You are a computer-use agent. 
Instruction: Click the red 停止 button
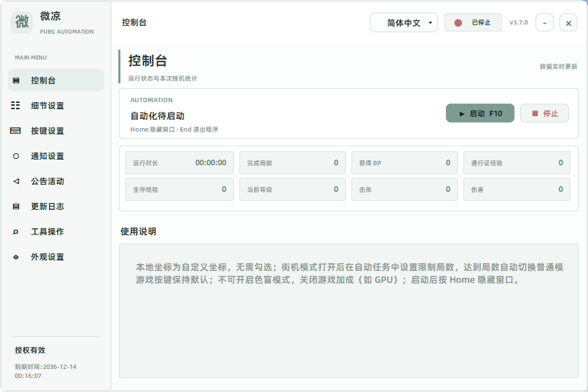point(544,113)
